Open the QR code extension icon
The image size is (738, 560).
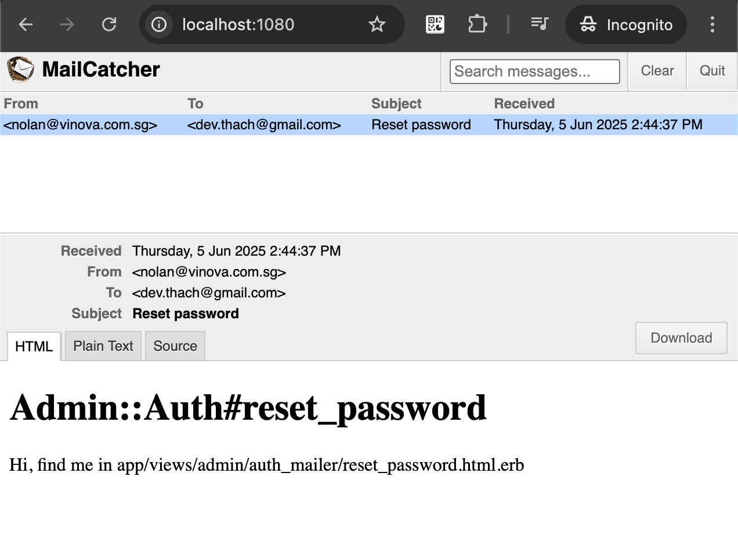pyautogui.click(x=435, y=24)
